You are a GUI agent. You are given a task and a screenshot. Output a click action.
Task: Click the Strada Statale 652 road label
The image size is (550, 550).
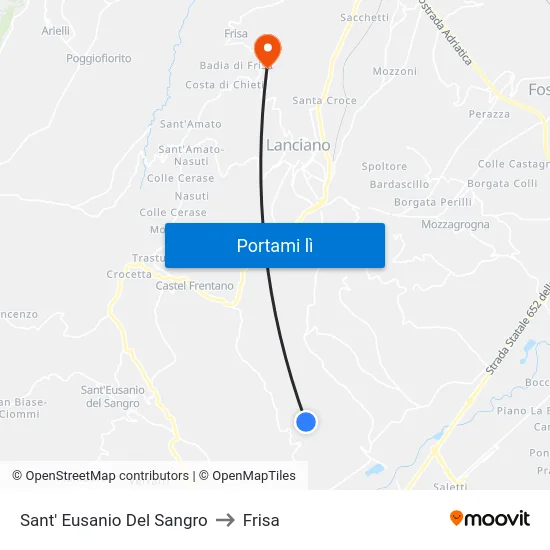point(517,328)
